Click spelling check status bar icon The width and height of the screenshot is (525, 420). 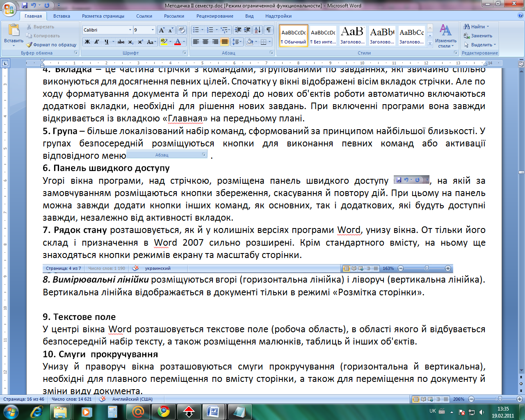[102, 399]
